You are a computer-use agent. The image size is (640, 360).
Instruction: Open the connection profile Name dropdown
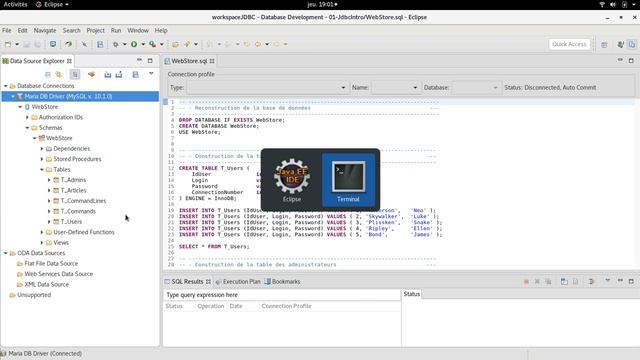click(396, 87)
